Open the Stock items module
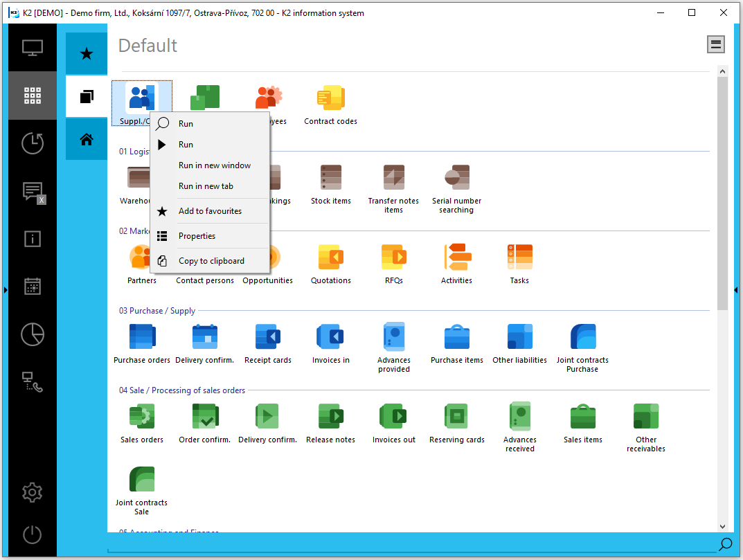Viewport: 743px width, 560px height. (331, 184)
